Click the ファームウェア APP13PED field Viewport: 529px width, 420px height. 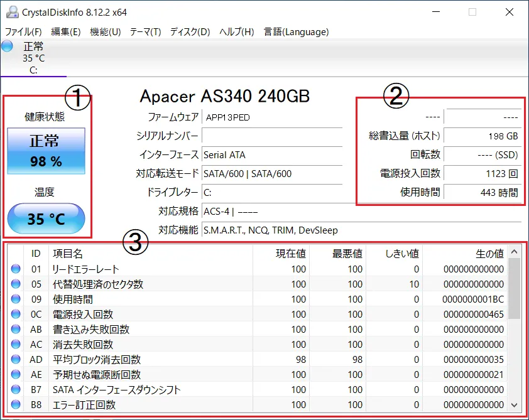[272, 117]
